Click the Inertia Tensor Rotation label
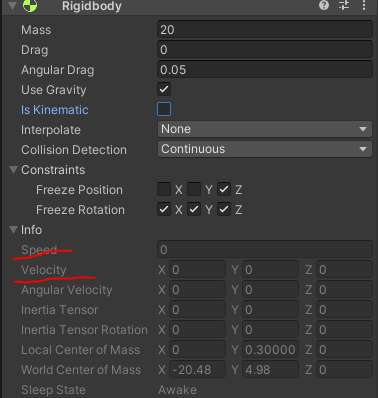This screenshot has height=398, width=378. (x=84, y=330)
